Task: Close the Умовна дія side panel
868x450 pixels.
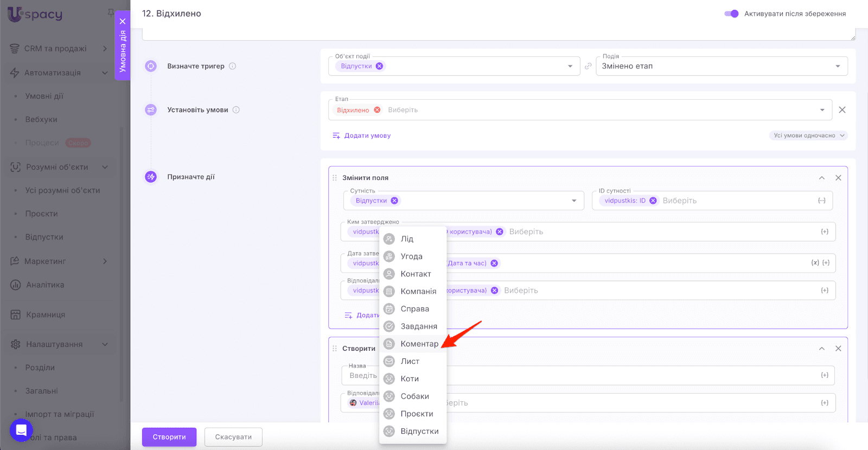Action: click(x=123, y=22)
